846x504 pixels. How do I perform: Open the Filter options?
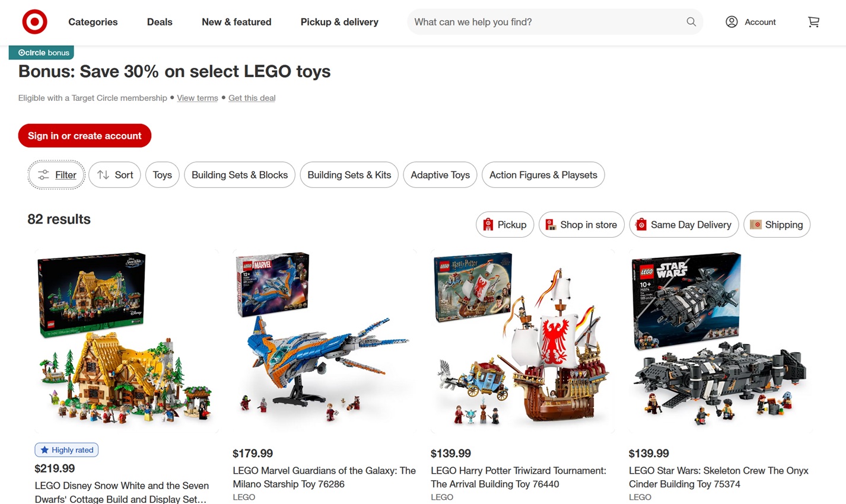(56, 175)
